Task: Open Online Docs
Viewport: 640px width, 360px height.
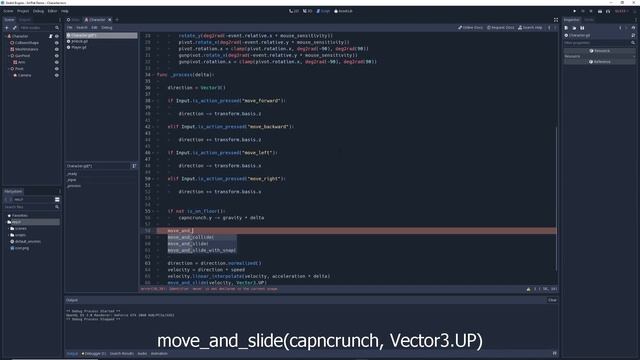Action: 470,28
